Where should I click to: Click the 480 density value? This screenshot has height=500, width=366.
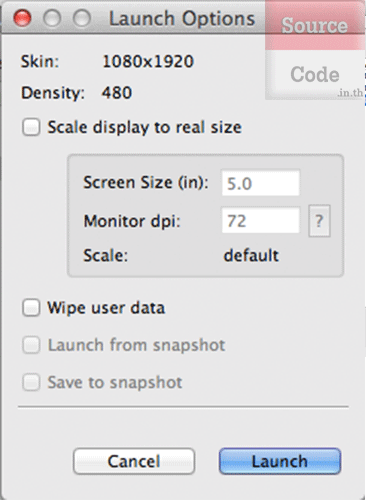117,92
